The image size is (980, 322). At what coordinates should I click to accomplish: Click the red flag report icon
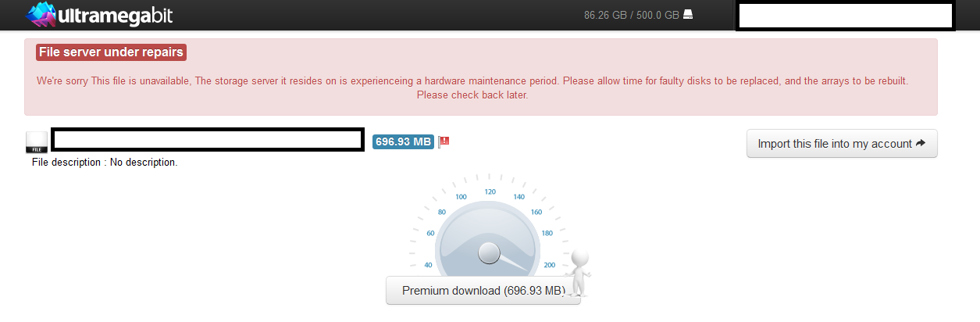pyautogui.click(x=444, y=141)
